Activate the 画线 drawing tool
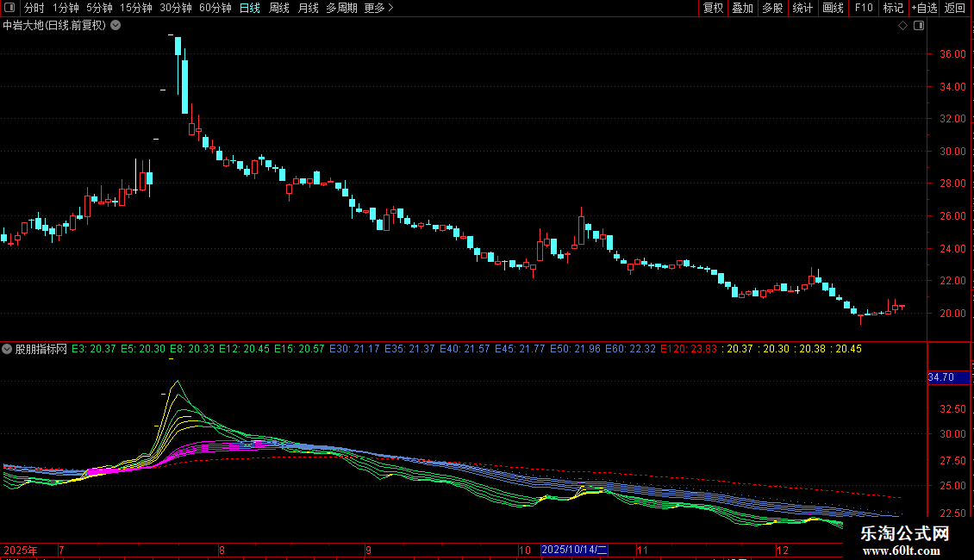This screenshot has width=974, height=560. (833, 8)
